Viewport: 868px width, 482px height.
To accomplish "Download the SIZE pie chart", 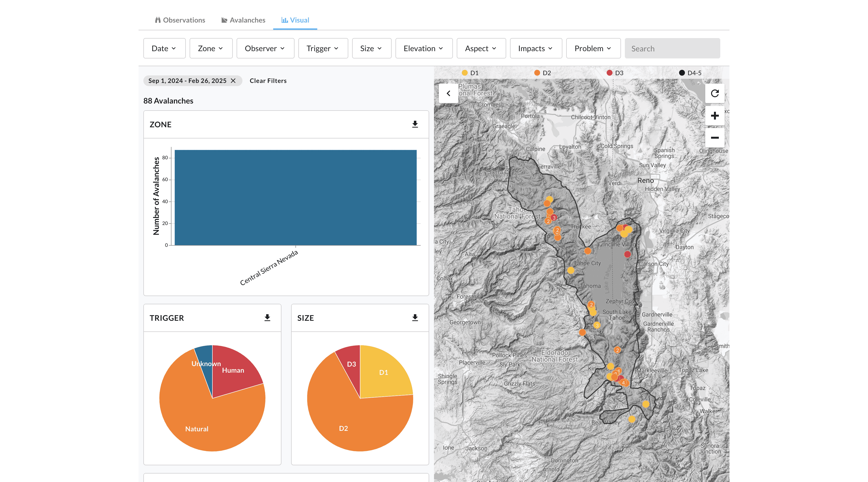I will tap(415, 317).
